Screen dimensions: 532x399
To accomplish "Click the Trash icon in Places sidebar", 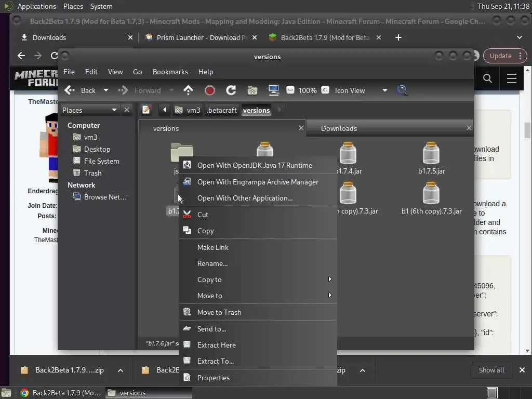I will (77, 172).
